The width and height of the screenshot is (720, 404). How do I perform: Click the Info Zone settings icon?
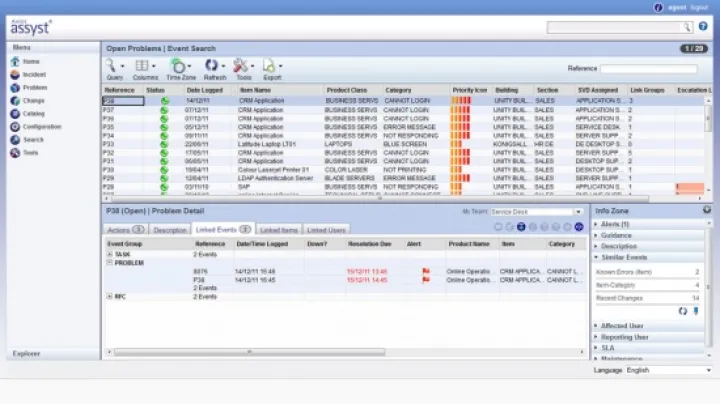(x=707, y=210)
